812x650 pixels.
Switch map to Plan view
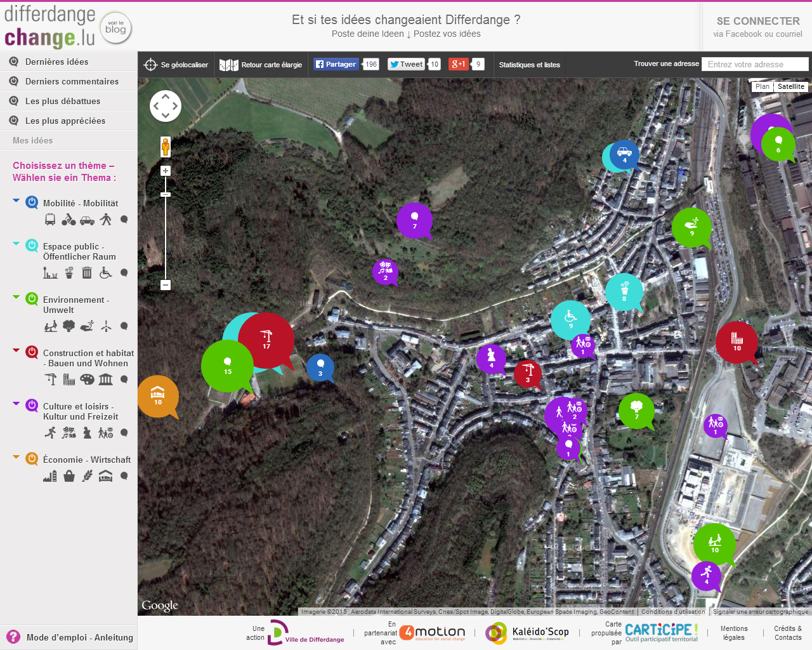coord(762,86)
